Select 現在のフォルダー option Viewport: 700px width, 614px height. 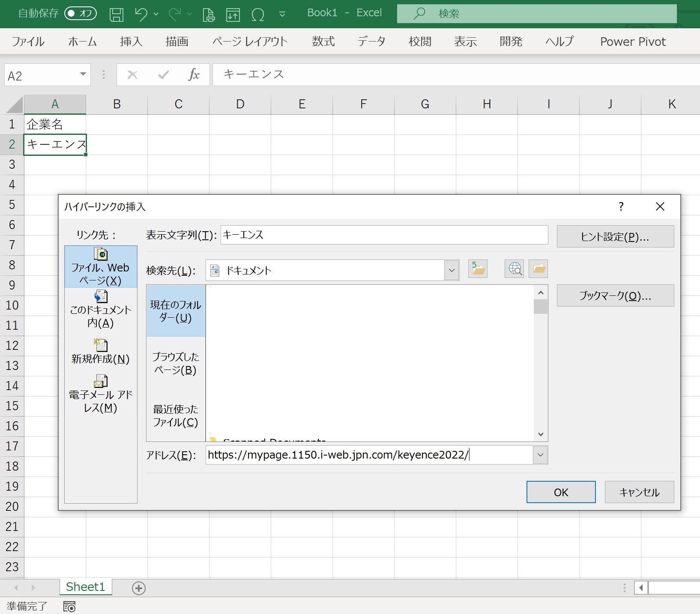(176, 311)
